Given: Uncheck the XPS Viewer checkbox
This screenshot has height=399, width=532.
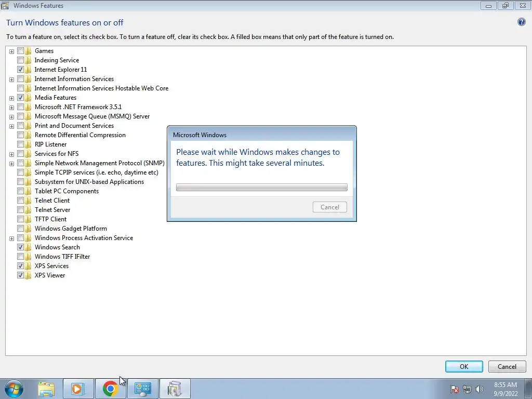Looking at the screenshot, I should pyautogui.click(x=20, y=275).
